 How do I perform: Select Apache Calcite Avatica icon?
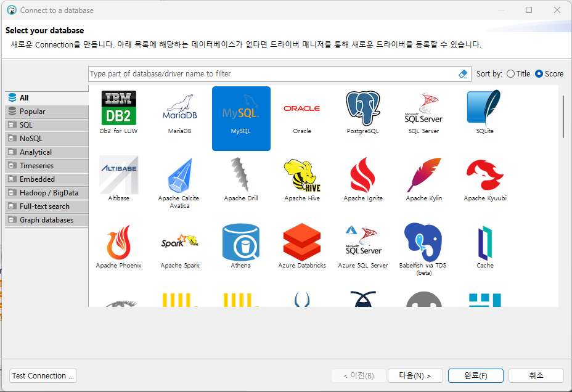point(180,176)
